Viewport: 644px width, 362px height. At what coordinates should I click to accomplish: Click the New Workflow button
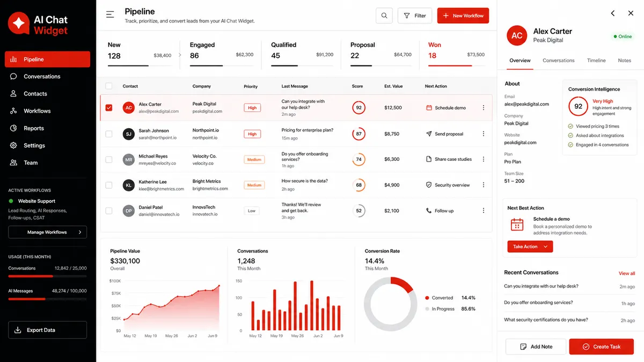[x=463, y=16]
